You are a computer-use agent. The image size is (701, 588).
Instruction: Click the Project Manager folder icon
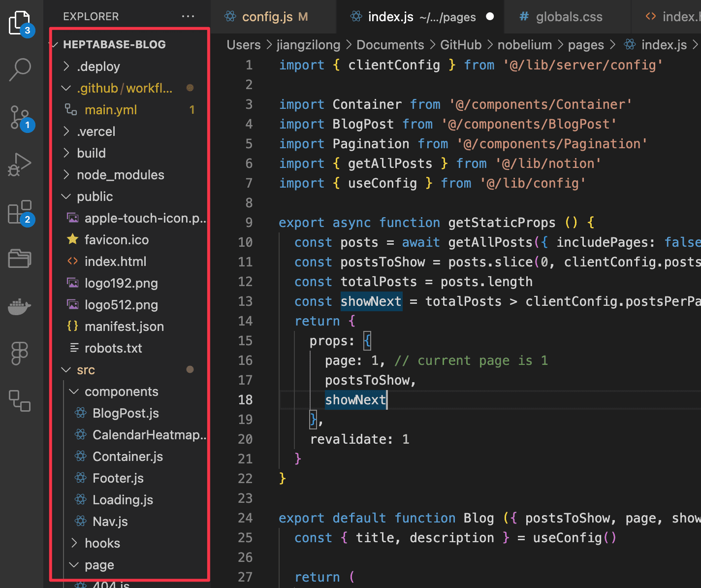click(x=20, y=258)
